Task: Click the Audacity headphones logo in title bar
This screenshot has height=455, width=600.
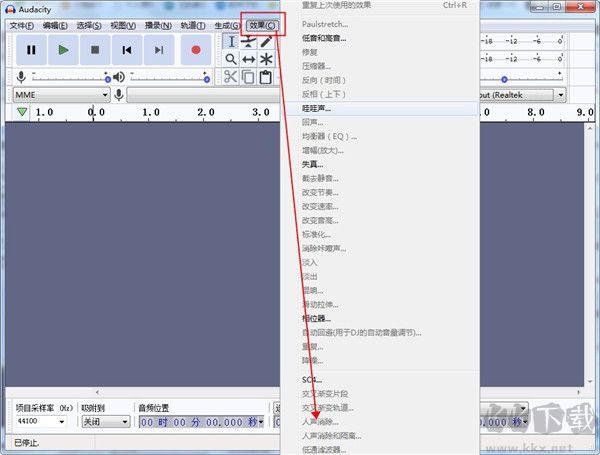Action: point(10,9)
